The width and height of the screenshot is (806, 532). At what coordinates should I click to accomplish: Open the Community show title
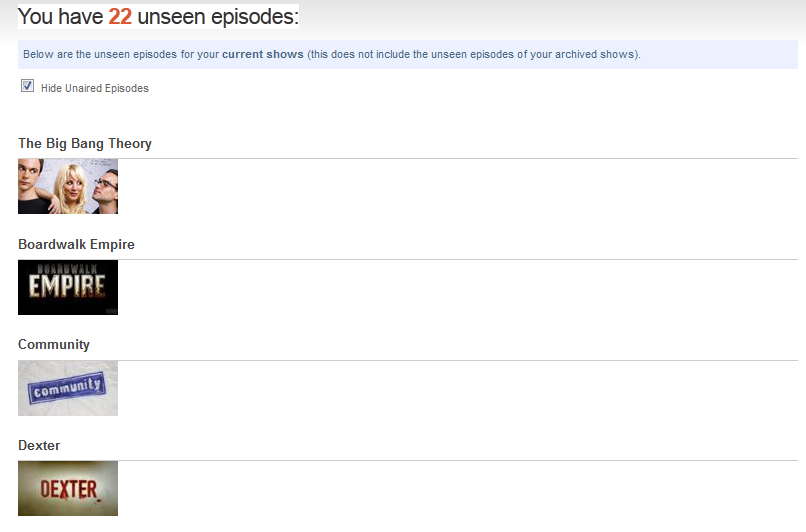(54, 344)
